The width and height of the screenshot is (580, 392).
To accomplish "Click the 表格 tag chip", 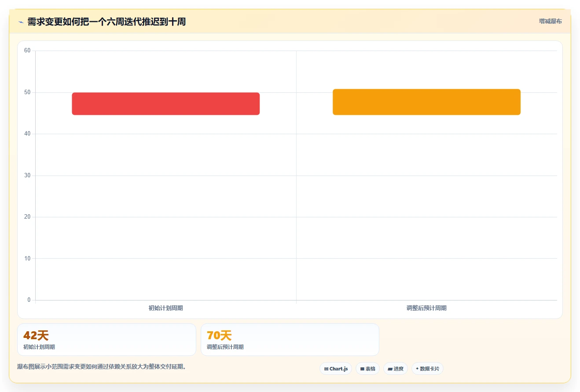I will [x=367, y=369].
